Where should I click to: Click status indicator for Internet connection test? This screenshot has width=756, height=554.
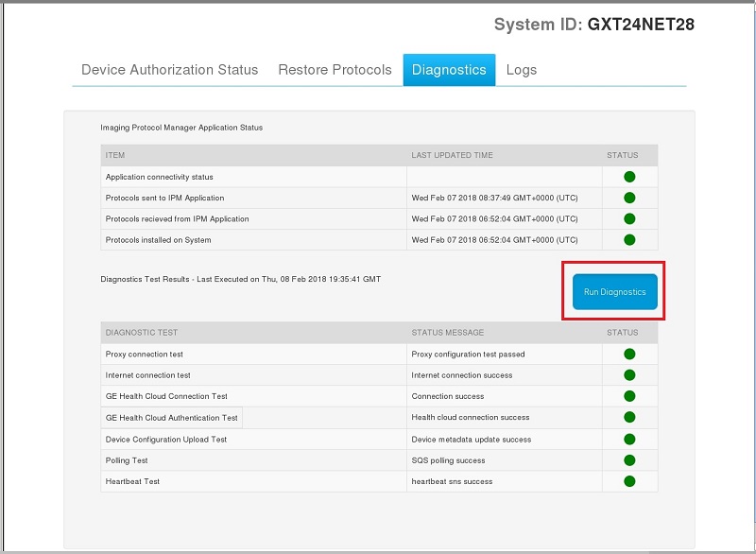pos(629,375)
